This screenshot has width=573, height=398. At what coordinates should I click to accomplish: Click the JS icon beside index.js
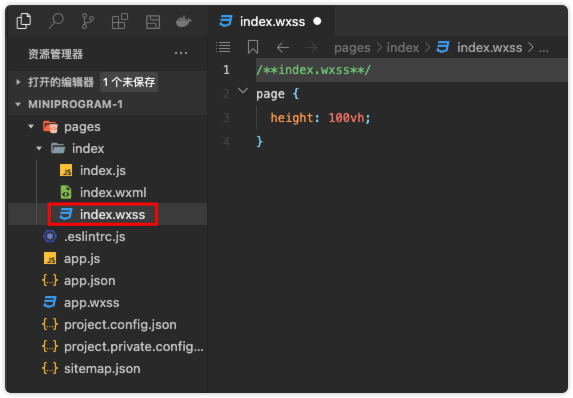[x=66, y=170]
